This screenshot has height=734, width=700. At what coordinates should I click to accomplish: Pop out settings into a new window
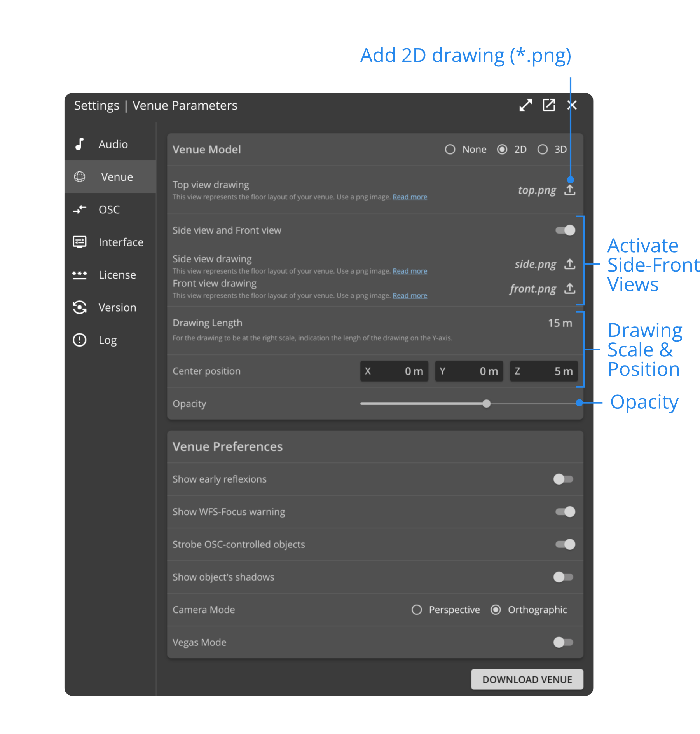pyautogui.click(x=548, y=105)
